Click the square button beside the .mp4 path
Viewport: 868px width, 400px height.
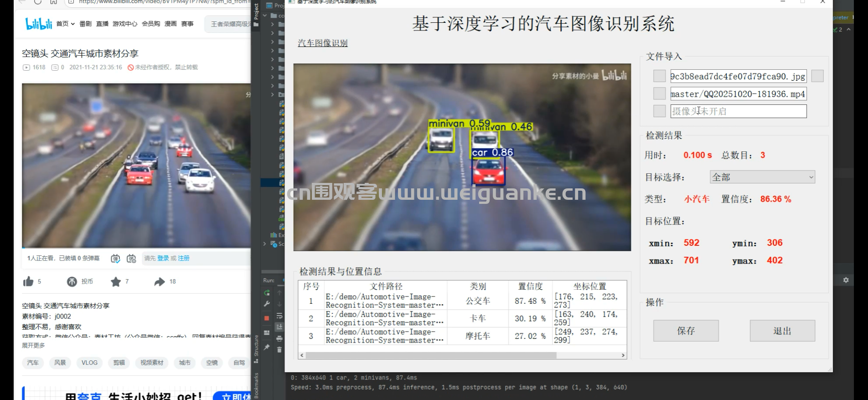click(659, 94)
